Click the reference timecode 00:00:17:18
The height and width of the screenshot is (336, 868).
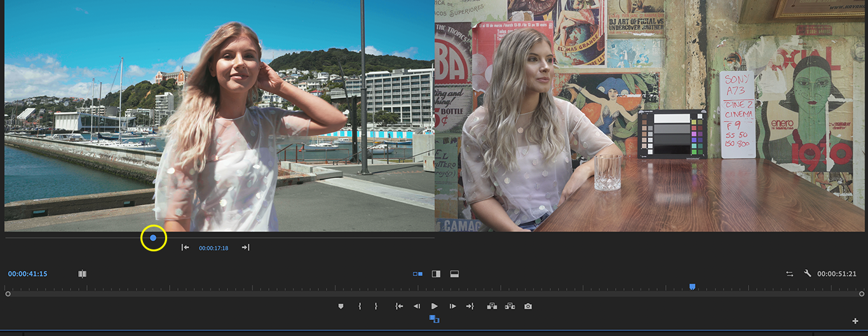pyautogui.click(x=214, y=248)
